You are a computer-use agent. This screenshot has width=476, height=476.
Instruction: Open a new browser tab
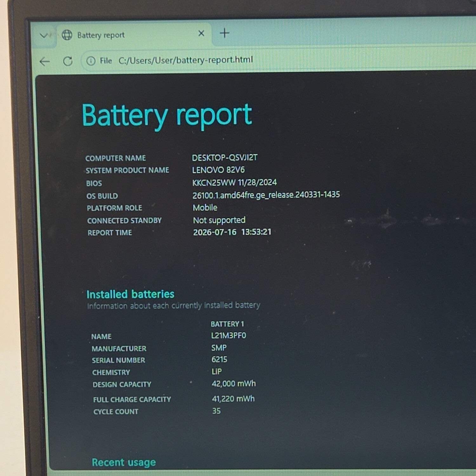(x=225, y=33)
